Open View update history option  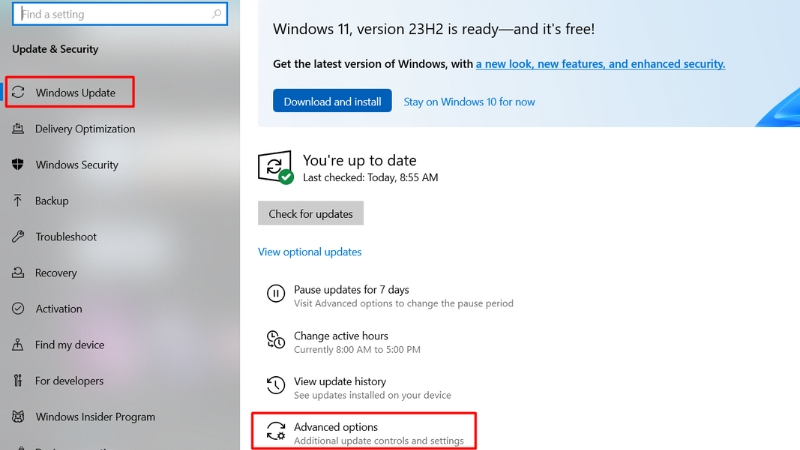click(359, 388)
